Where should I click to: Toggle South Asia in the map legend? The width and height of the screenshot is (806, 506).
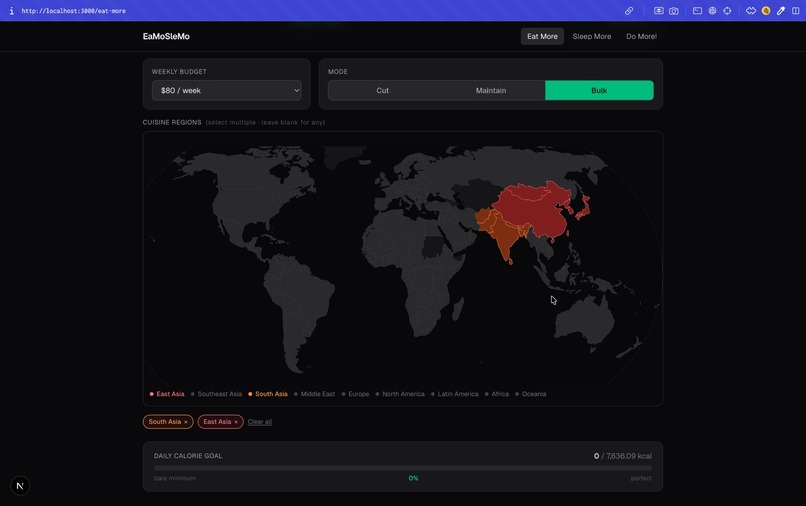(x=268, y=394)
